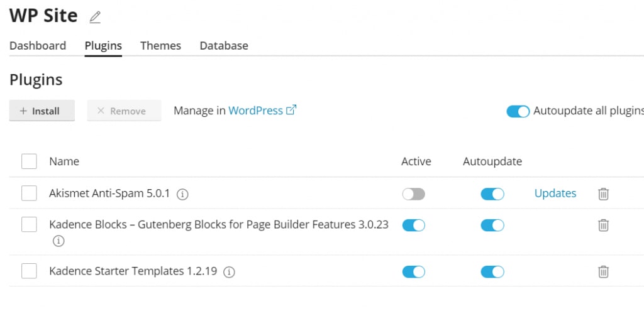The image size is (644, 311).
Task: Show info for Akismet Anti-Spam plugin
Action: (182, 194)
